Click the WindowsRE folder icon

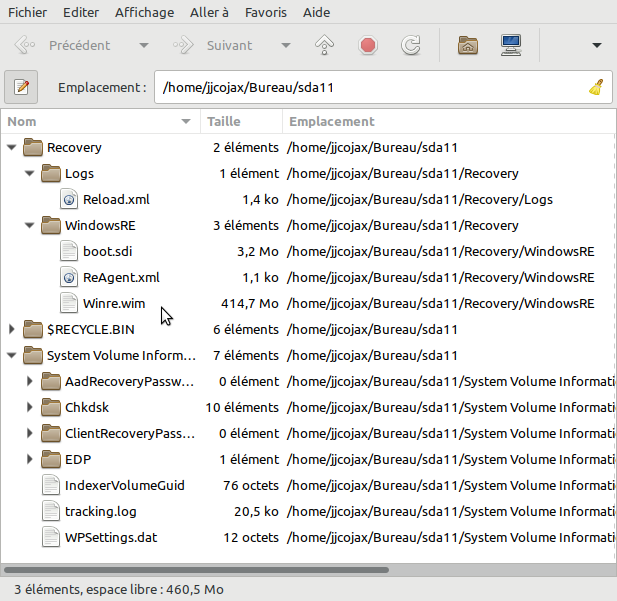(x=51, y=225)
